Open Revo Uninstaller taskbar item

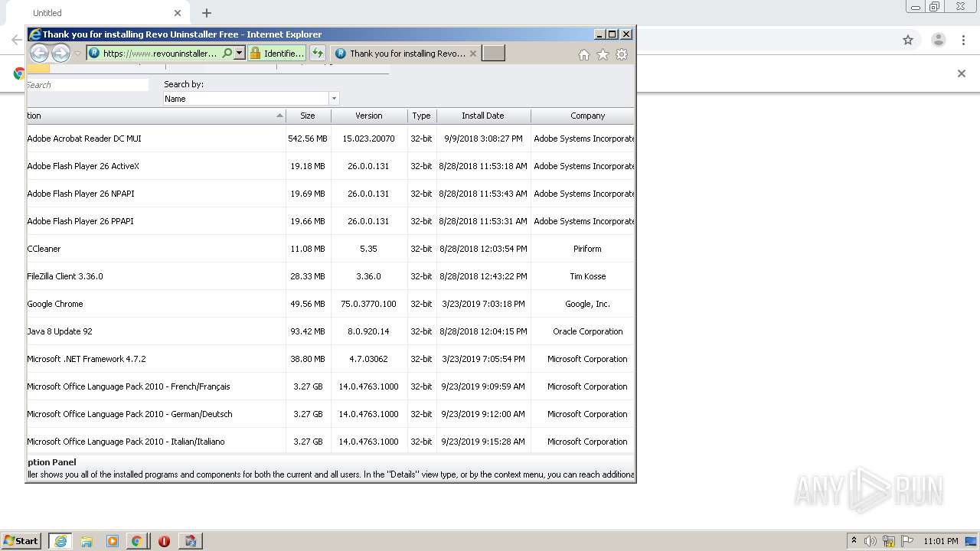[190, 541]
